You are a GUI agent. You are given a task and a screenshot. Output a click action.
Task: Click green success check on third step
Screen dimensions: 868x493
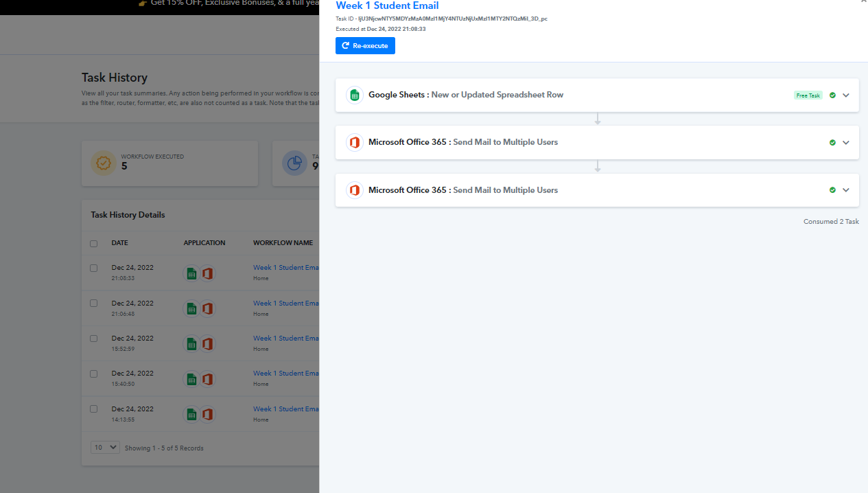pos(832,190)
